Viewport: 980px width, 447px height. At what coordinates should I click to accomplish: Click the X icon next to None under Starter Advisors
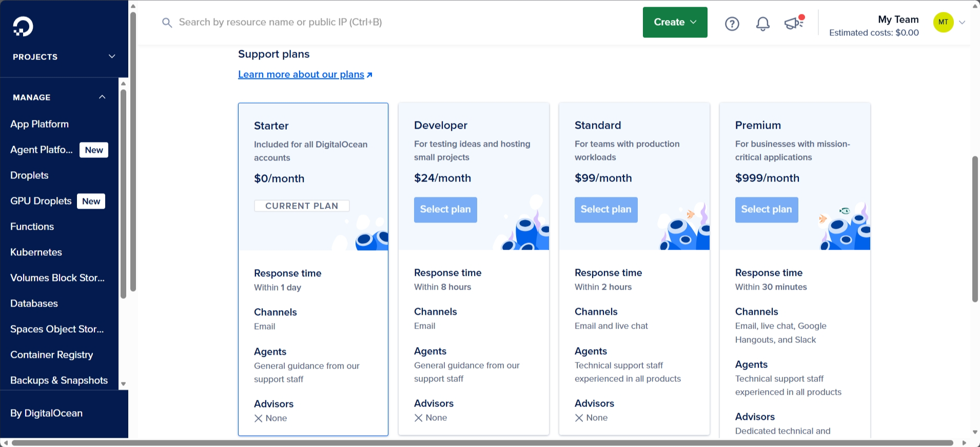(259, 418)
